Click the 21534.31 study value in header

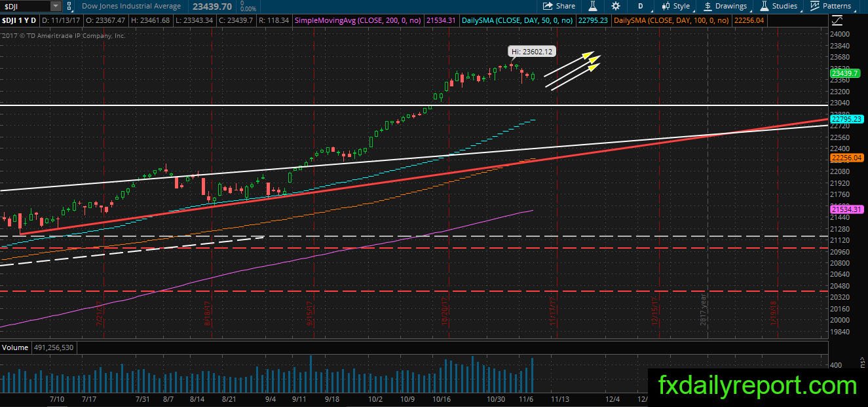point(442,20)
